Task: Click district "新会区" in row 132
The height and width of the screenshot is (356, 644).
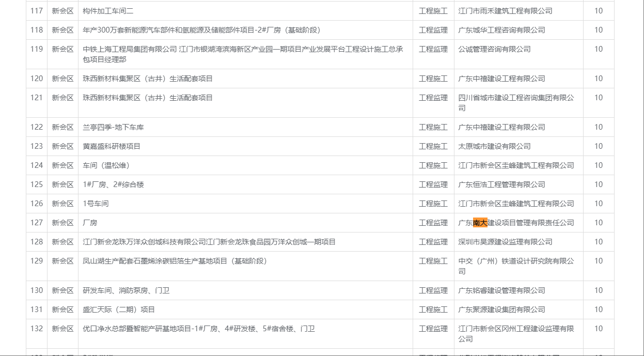Action: pyautogui.click(x=62, y=329)
